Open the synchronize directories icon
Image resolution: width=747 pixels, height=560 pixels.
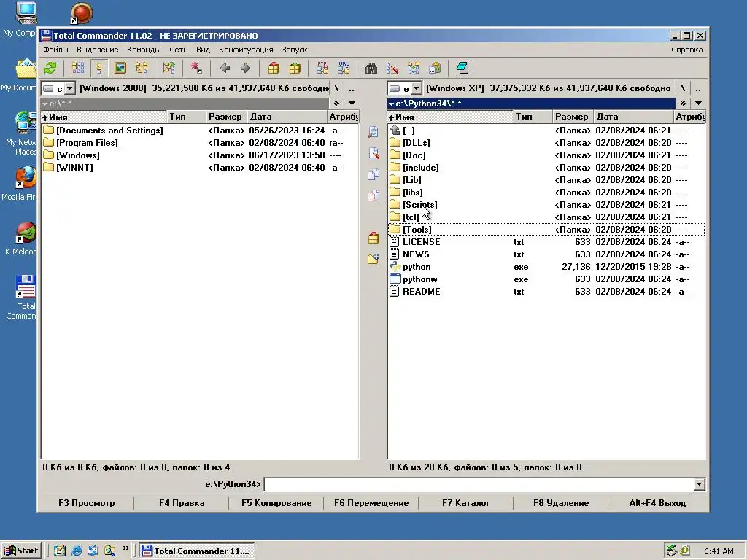414,68
